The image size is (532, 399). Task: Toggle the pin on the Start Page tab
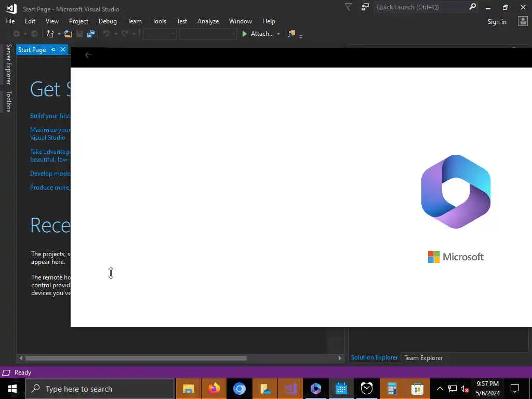(x=53, y=49)
